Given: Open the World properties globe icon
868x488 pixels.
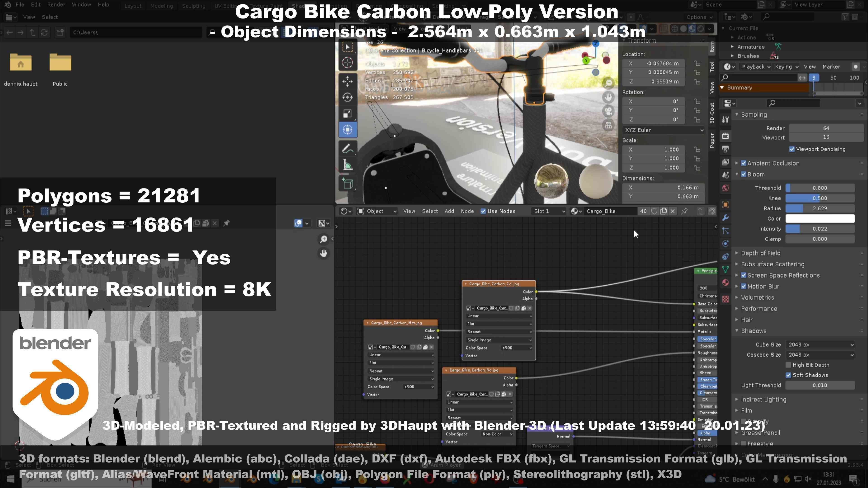Looking at the screenshot, I should tap(725, 188).
